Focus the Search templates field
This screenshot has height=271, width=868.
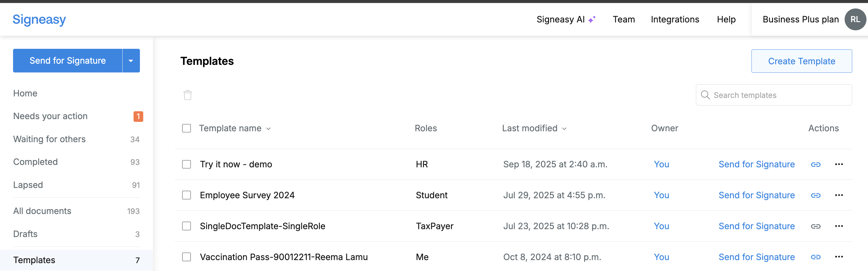point(774,95)
